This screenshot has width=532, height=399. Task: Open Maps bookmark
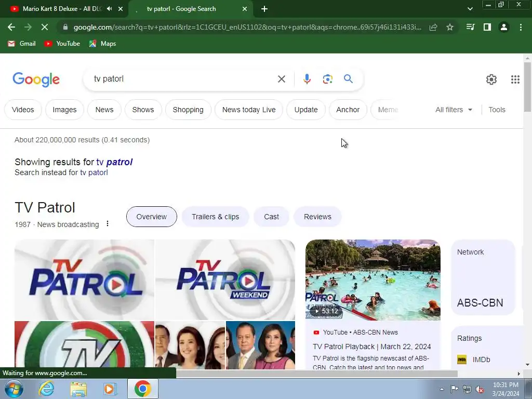click(x=102, y=44)
